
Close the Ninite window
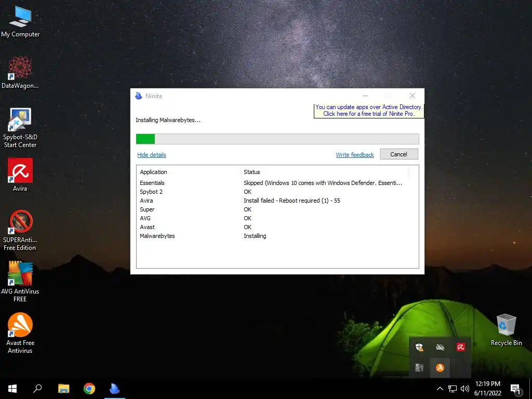coord(413,96)
